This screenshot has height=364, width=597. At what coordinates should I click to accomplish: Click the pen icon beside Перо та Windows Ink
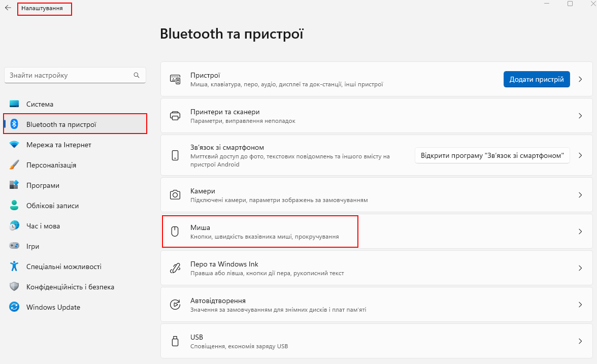pos(175,268)
